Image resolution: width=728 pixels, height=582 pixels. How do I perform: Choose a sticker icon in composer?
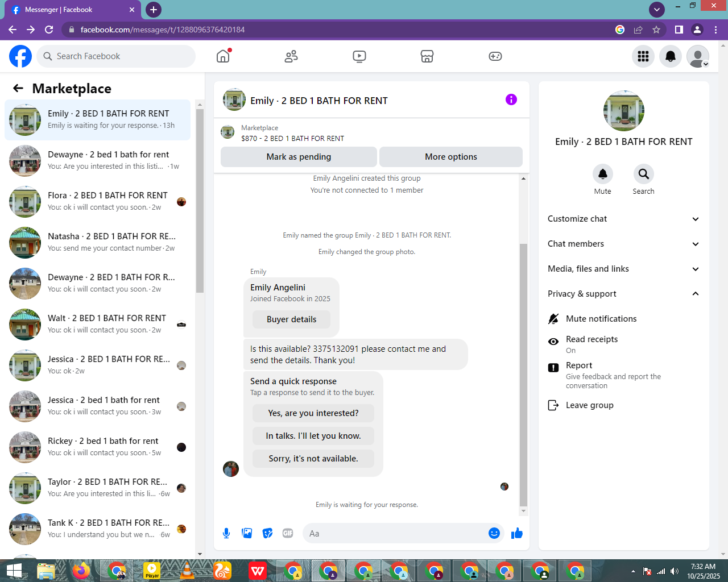[x=267, y=533]
